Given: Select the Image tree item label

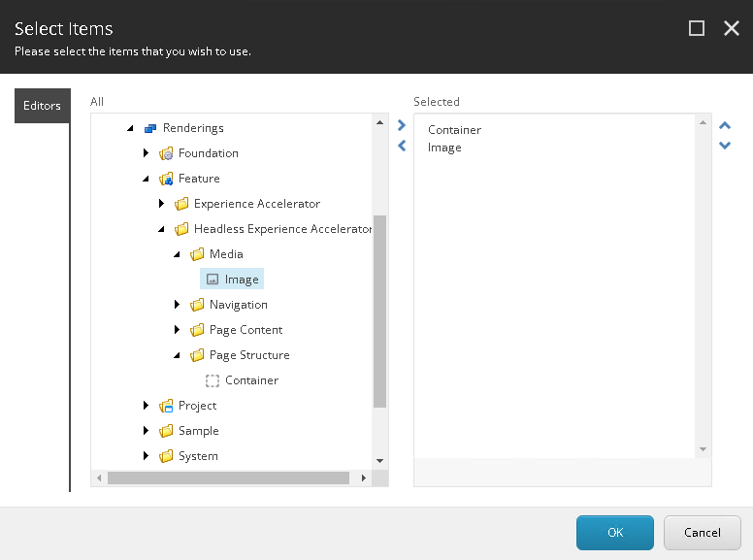Looking at the screenshot, I should tap(242, 280).
